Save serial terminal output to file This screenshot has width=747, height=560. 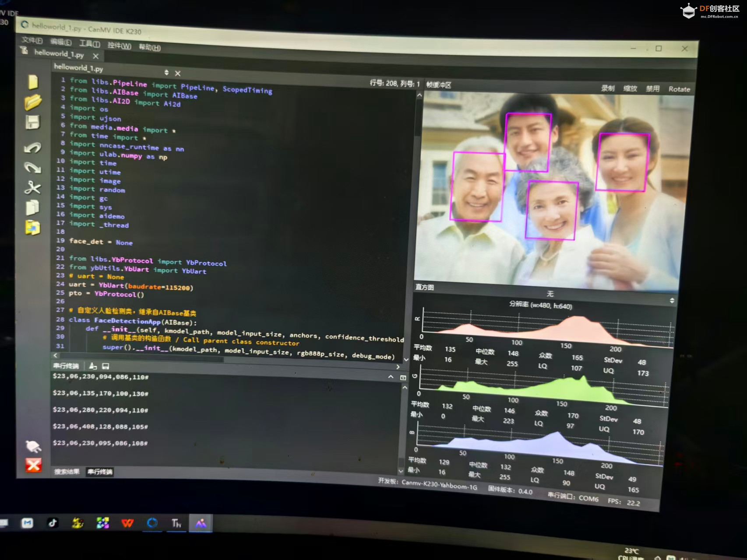[x=106, y=366]
